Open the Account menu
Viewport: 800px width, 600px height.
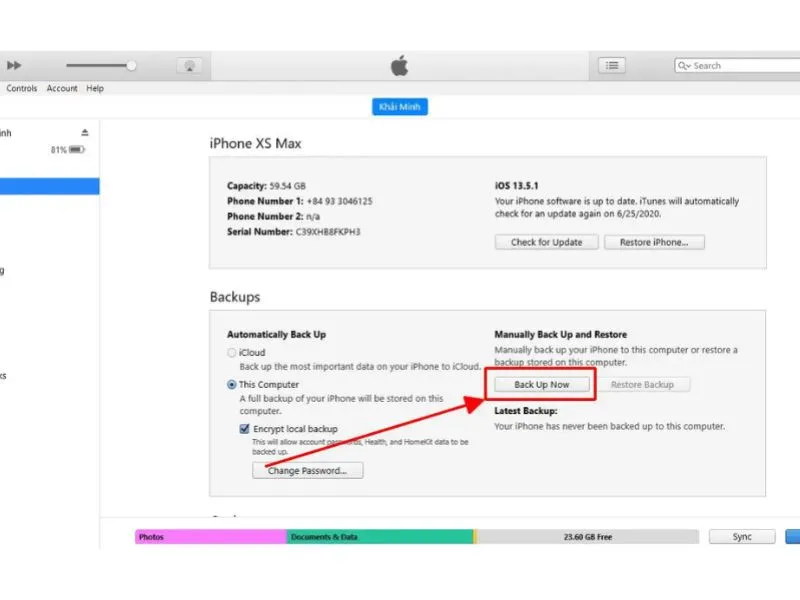coord(62,88)
